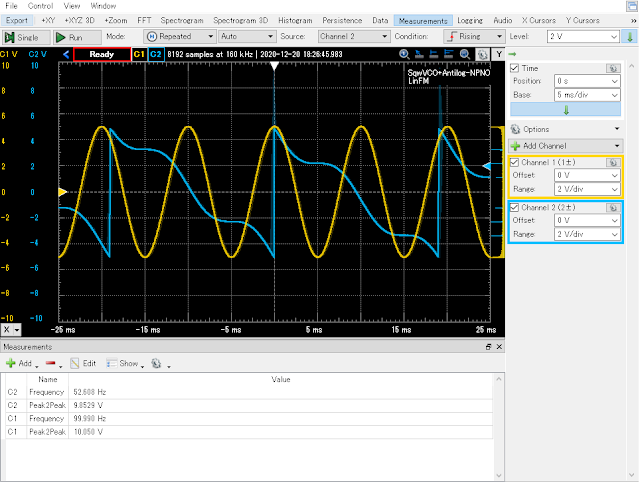Click green plus Add Channel icon

pos(516,146)
